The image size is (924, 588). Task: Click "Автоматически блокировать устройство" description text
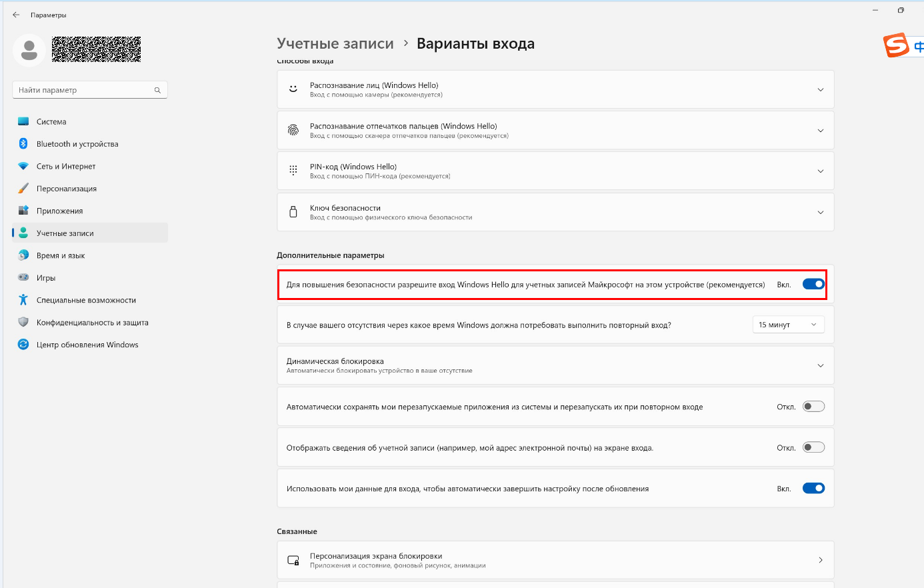pyautogui.click(x=379, y=371)
